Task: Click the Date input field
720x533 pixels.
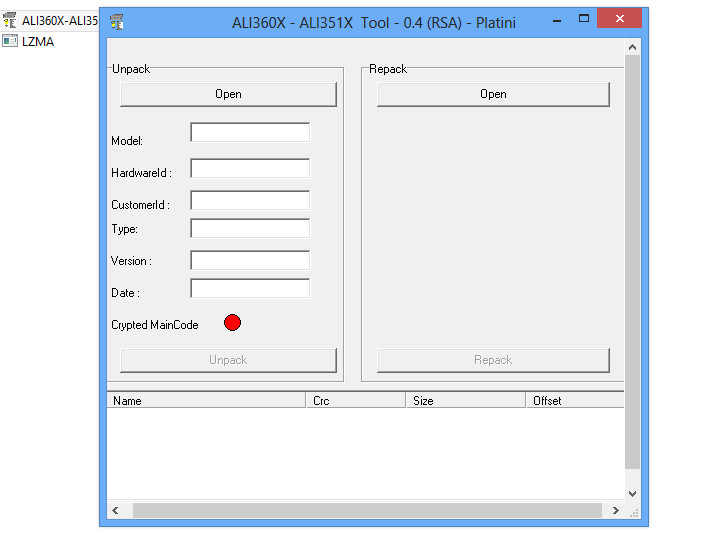Action: (250, 289)
